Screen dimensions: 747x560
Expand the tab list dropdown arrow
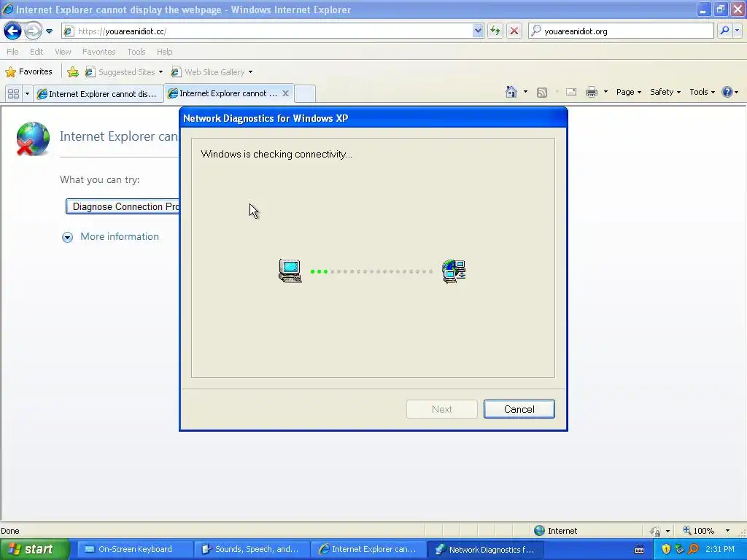[x=27, y=94]
